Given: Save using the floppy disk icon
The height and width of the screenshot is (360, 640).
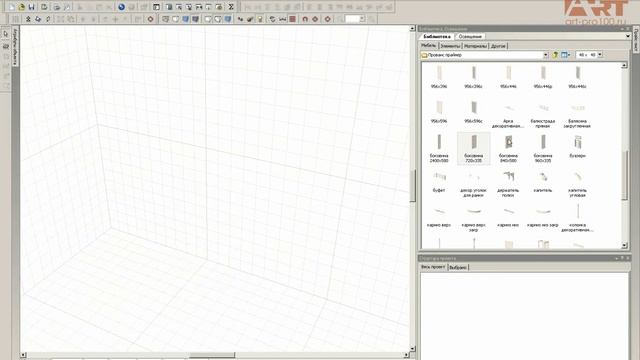Looking at the screenshot, I should tap(31, 7).
